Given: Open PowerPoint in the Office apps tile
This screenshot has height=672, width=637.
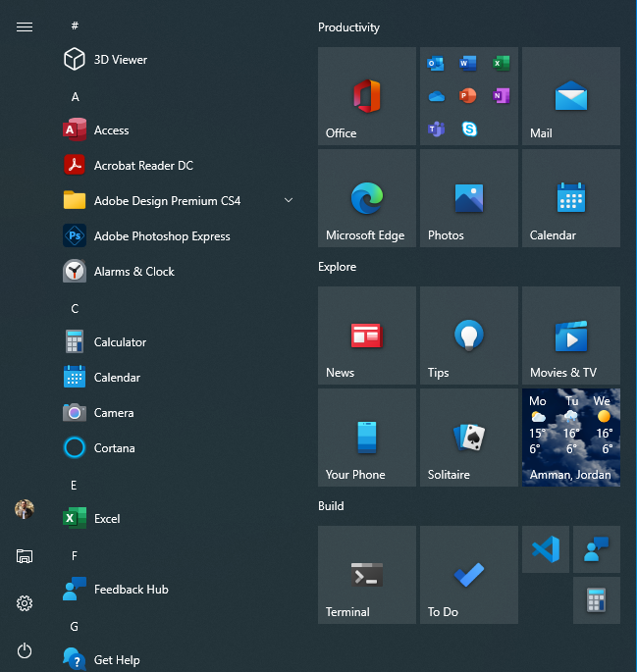Looking at the screenshot, I should click(x=468, y=95).
